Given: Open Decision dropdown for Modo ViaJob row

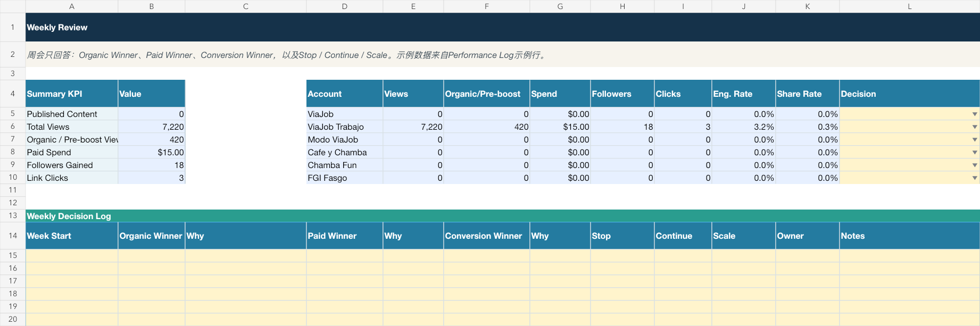Looking at the screenshot, I should tap(974, 140).
